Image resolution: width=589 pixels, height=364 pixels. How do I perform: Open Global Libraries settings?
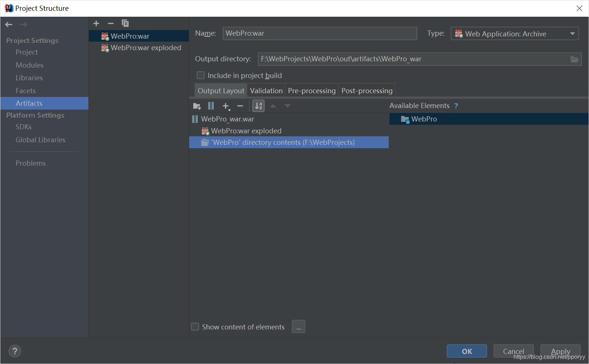point(41,140)
